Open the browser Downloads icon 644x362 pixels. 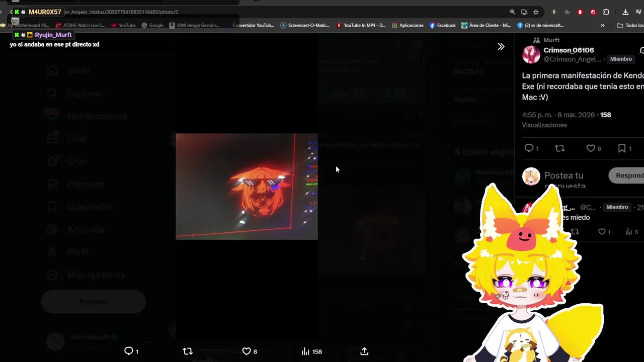(x=625, y=12)
